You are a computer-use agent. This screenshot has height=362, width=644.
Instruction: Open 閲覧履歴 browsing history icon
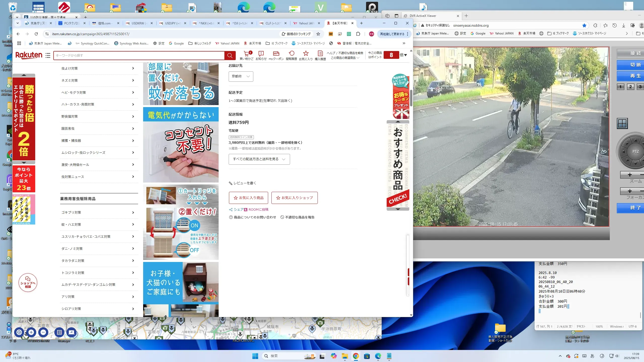pos(291,54)
